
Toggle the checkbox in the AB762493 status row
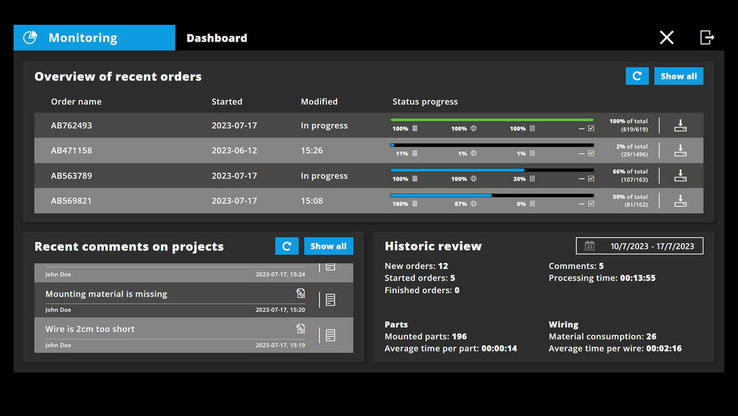pyautogui.click(x=591, y=129)
